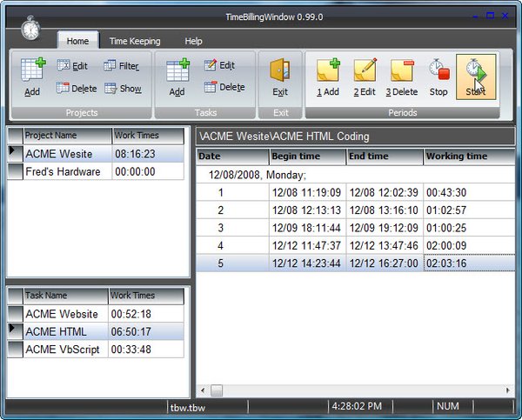Click work time 08:16:23 cell

pyautogui.click(x=148, y=154)
